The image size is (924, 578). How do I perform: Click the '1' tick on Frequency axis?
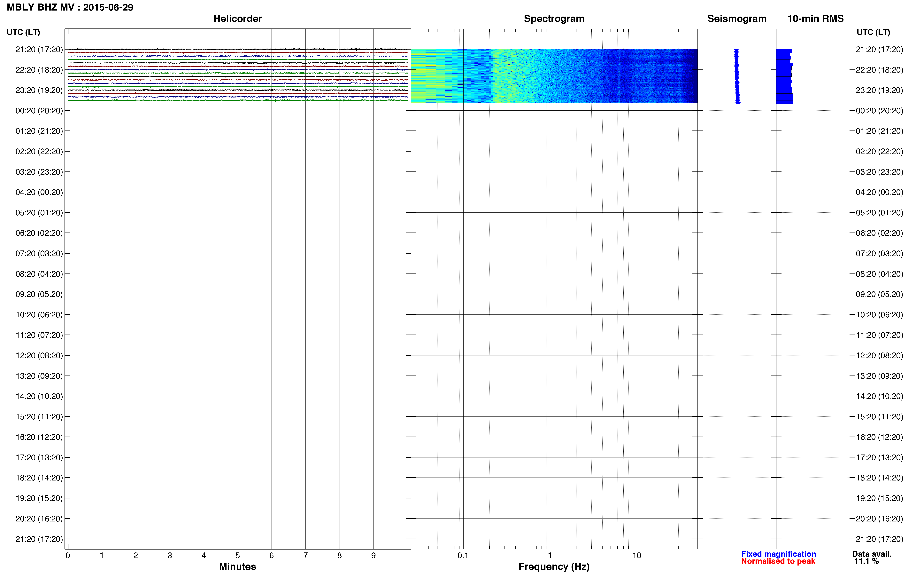(550, 555)
